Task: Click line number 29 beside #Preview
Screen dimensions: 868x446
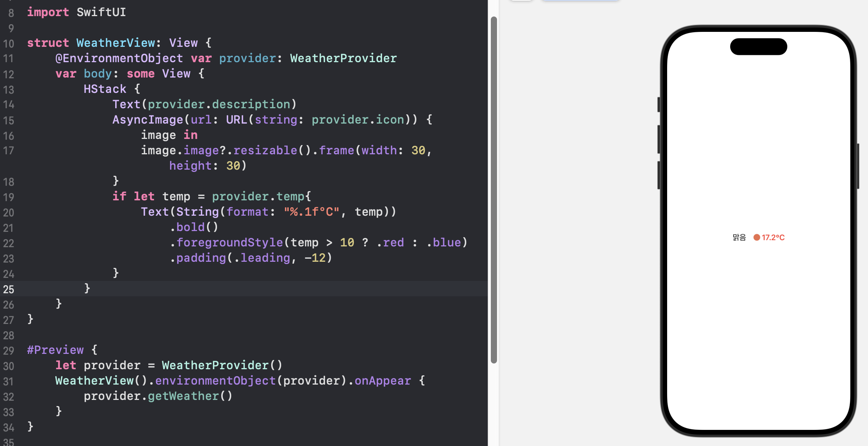Action: coord(8,350)
